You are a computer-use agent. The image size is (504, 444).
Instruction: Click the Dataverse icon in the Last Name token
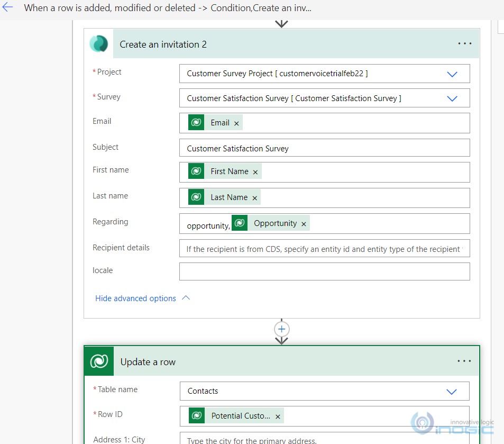196,197
